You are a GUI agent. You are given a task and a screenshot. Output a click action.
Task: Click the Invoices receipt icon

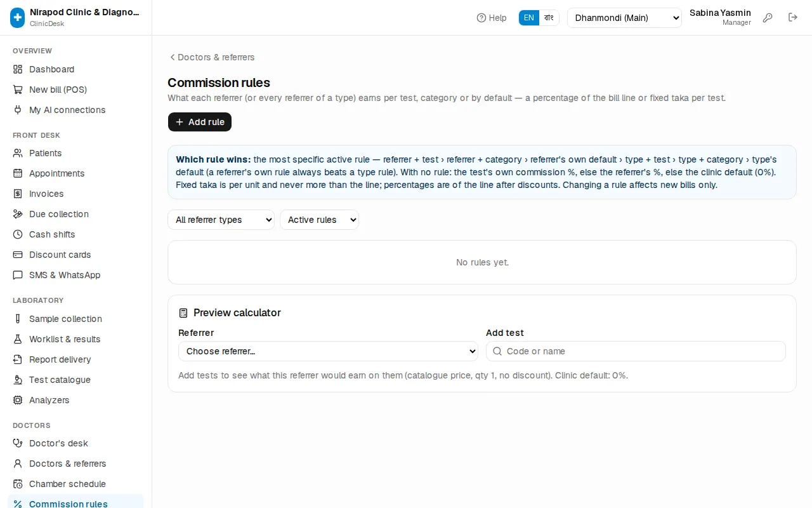point(18,194)
